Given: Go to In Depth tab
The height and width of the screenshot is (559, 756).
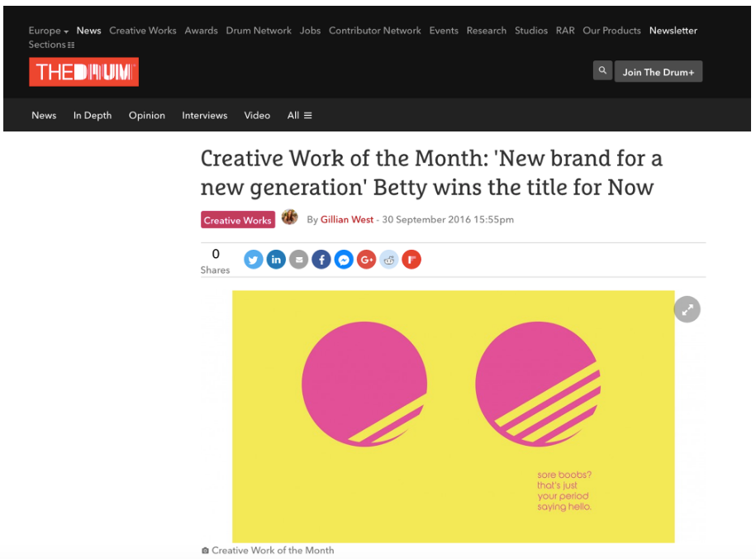Looking at the screenshot, I should click(93, 116).
